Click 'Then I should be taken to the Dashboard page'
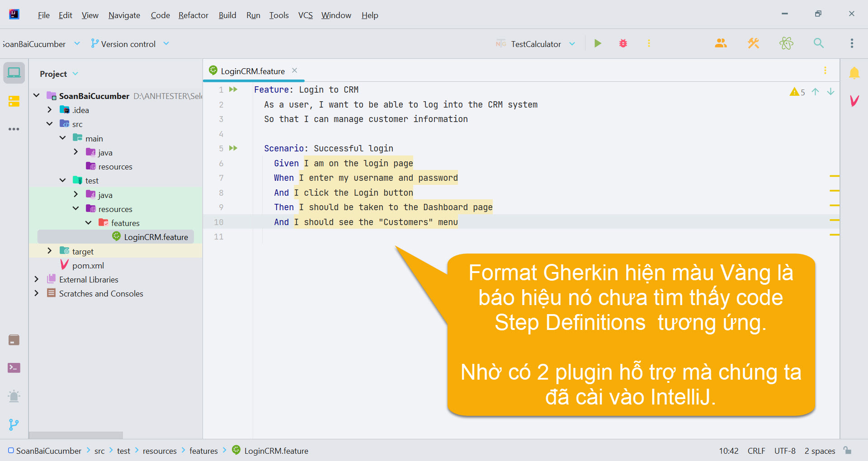The image size is (868, 461). tap(383, 207)
